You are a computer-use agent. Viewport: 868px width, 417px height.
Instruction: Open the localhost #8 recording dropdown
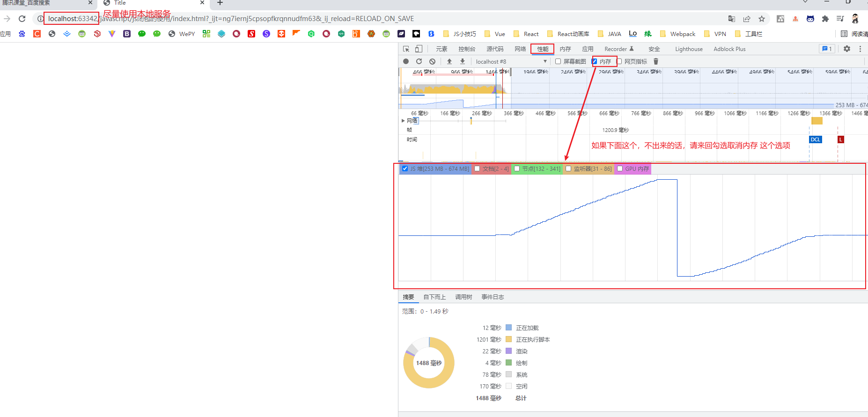point(511,61)
